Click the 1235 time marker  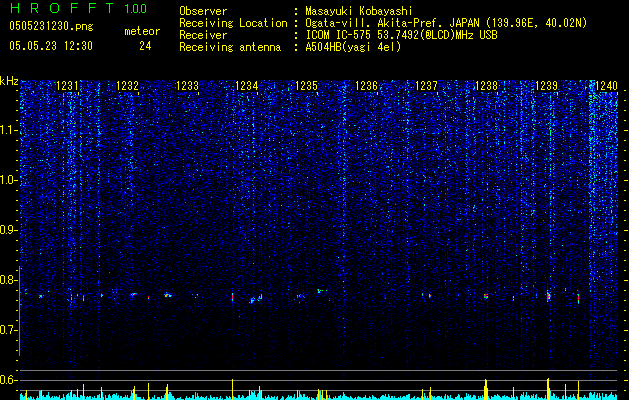tap(306, 86)
